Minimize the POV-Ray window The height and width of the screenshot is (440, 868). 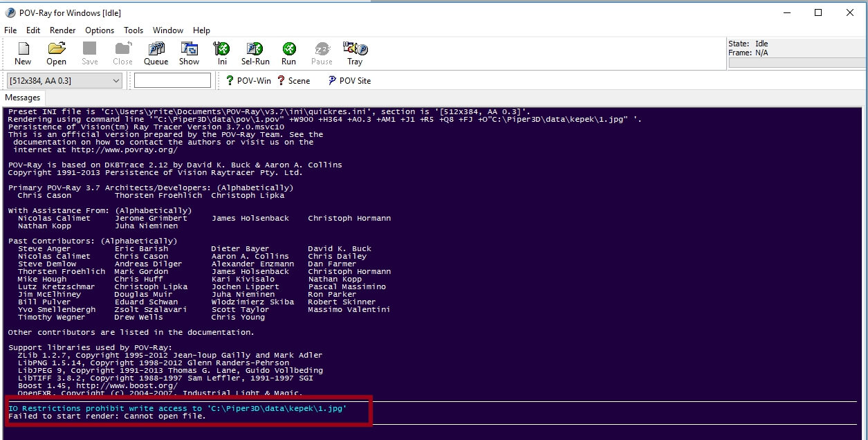click(786, 12)
